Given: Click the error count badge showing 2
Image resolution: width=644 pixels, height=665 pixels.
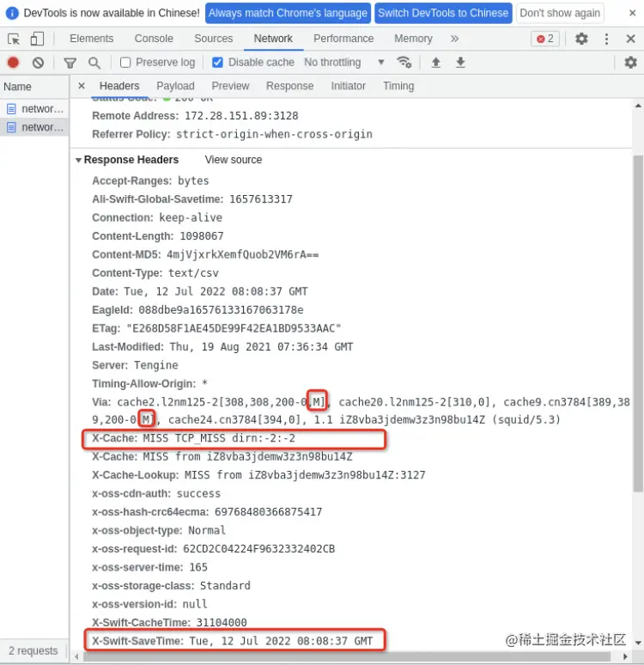Looking at the screenshot, I should point(544,39).
